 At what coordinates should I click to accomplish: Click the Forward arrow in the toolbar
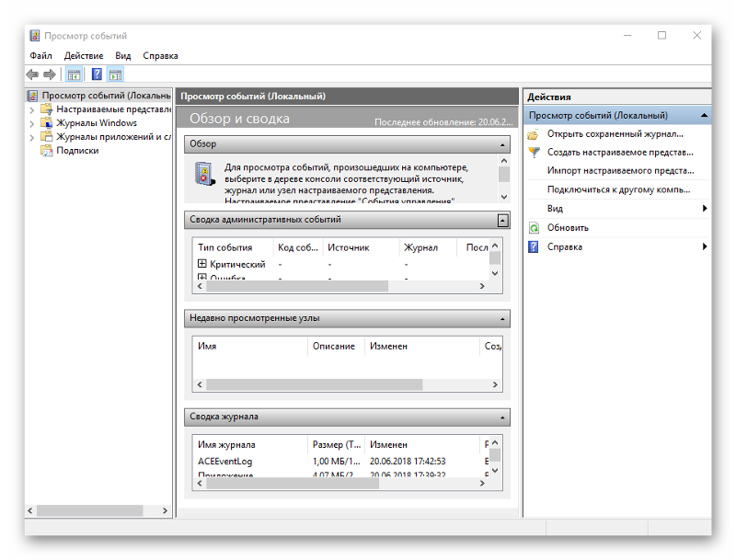pos(50,74)
